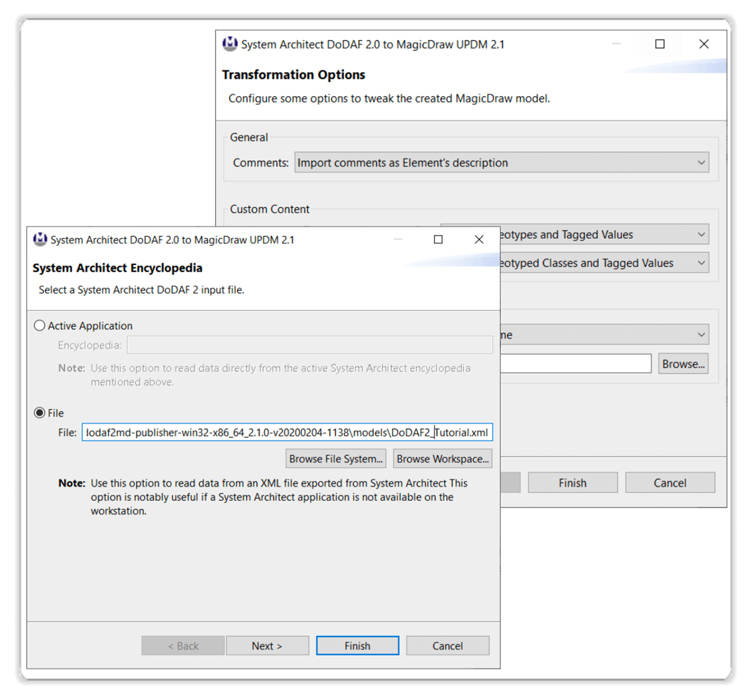Select the Active Application radio button

click(40, 325)
